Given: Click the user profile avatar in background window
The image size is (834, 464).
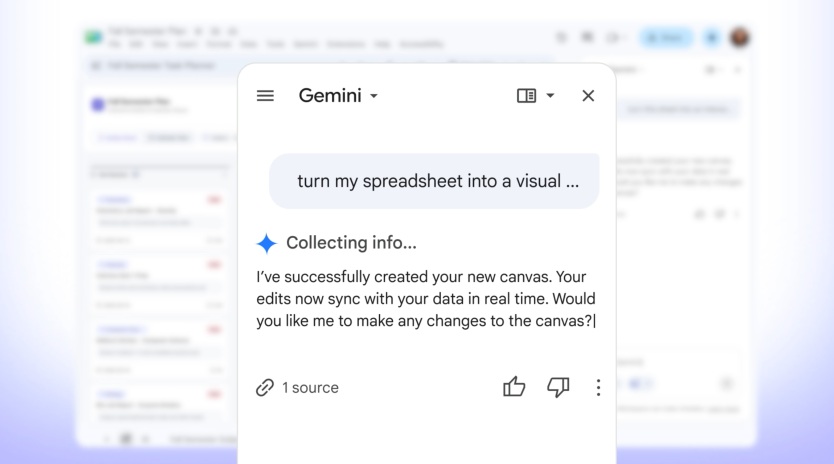Looking at the screenshot, I should [x=739, y=37].
